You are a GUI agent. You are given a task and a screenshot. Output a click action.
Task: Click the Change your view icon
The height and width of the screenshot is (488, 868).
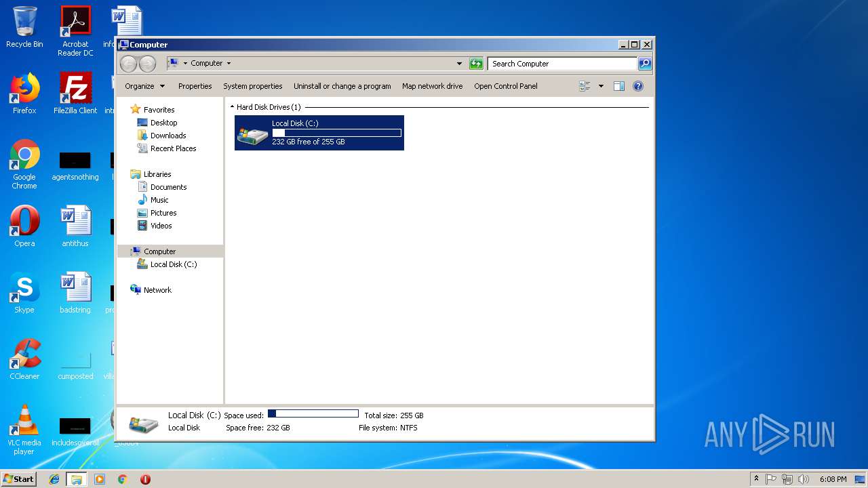[x=585, y=86]
